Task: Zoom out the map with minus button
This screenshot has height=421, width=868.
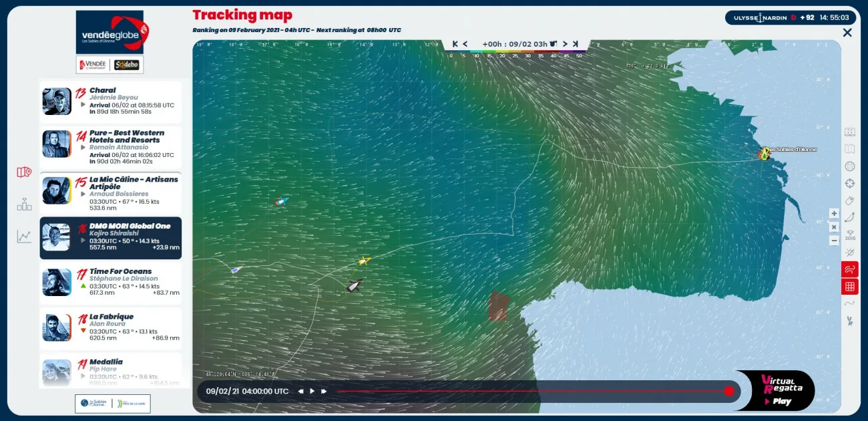Action: pos(834,241)
